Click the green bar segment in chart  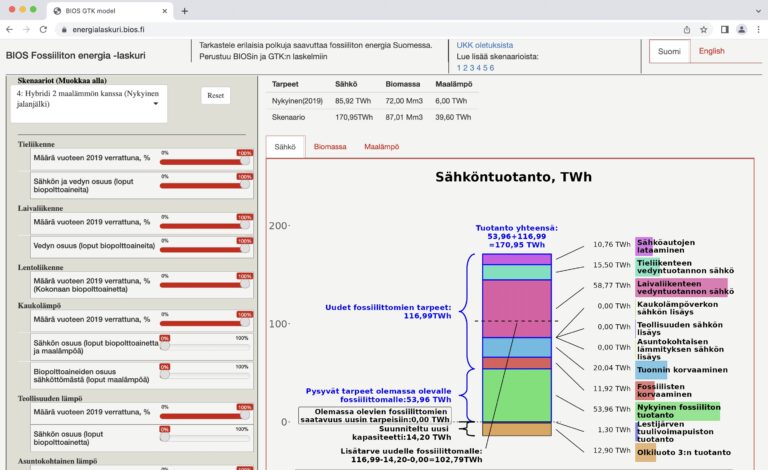coord(517,395)
